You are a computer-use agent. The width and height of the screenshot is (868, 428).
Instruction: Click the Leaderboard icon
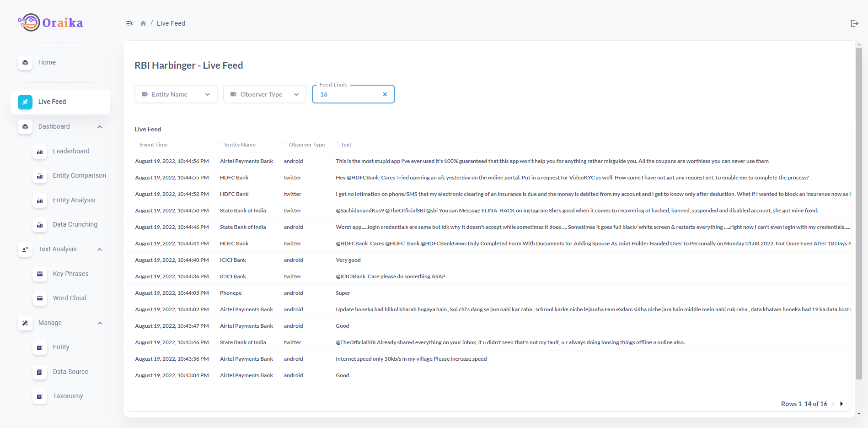40,152
